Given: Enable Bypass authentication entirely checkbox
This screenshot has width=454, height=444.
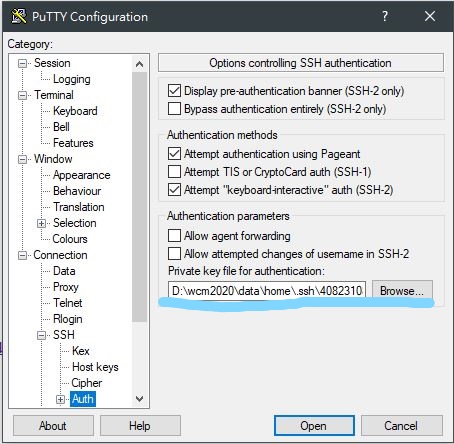Looking at the screenshot, I should pyautogui.click(x=174, y=109).
